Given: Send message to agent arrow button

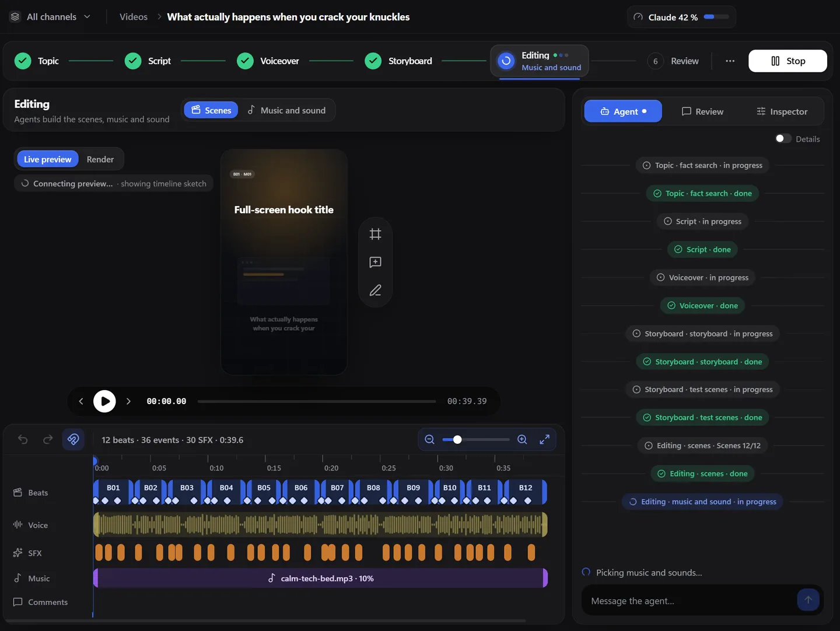Looking at the screenshot, I should (808, 600).
